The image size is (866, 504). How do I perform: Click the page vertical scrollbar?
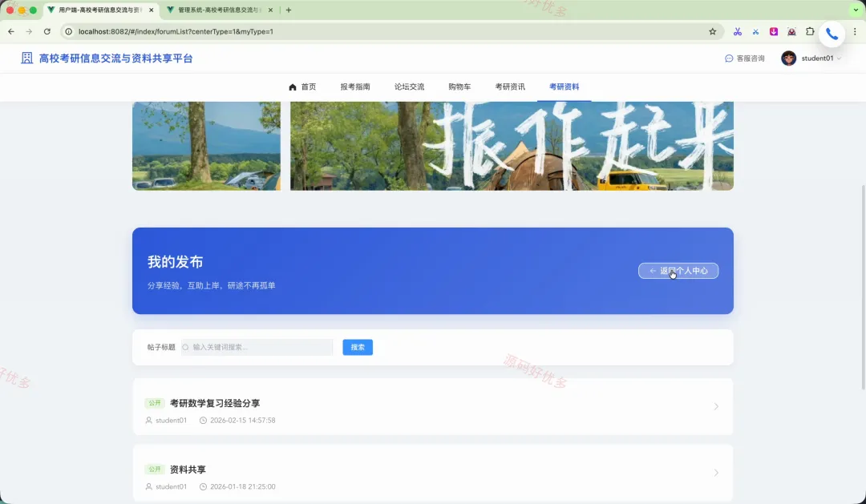coord(864,287)
